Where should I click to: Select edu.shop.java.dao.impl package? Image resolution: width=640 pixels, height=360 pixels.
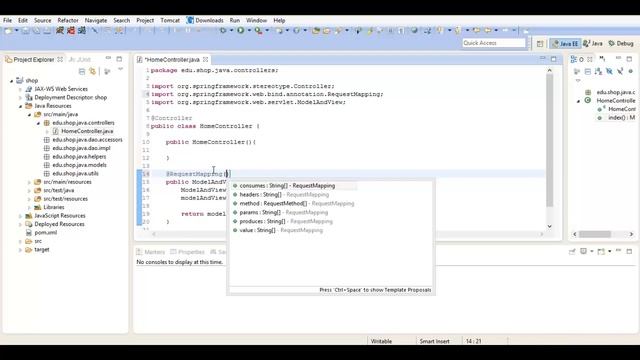point(81,148)
